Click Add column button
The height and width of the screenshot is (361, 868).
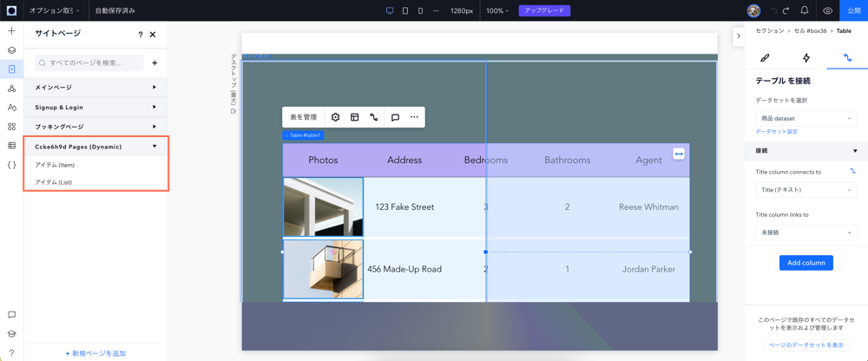[806, 262]
